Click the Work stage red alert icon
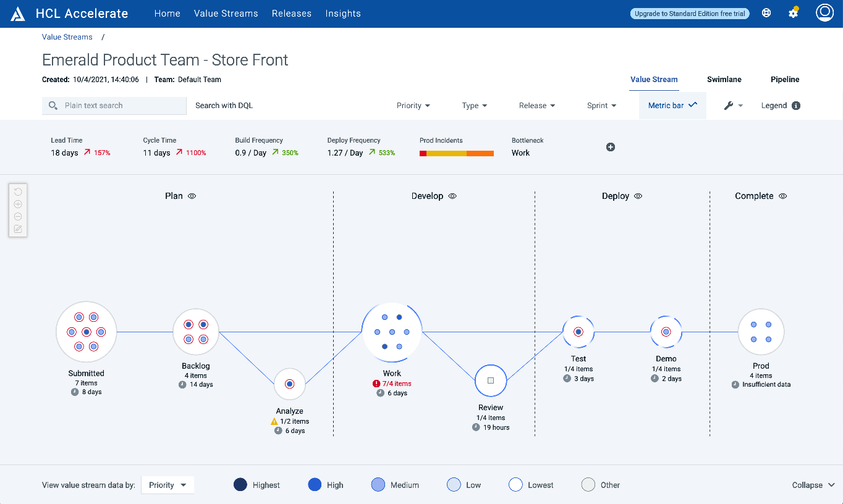 (376, 384)
